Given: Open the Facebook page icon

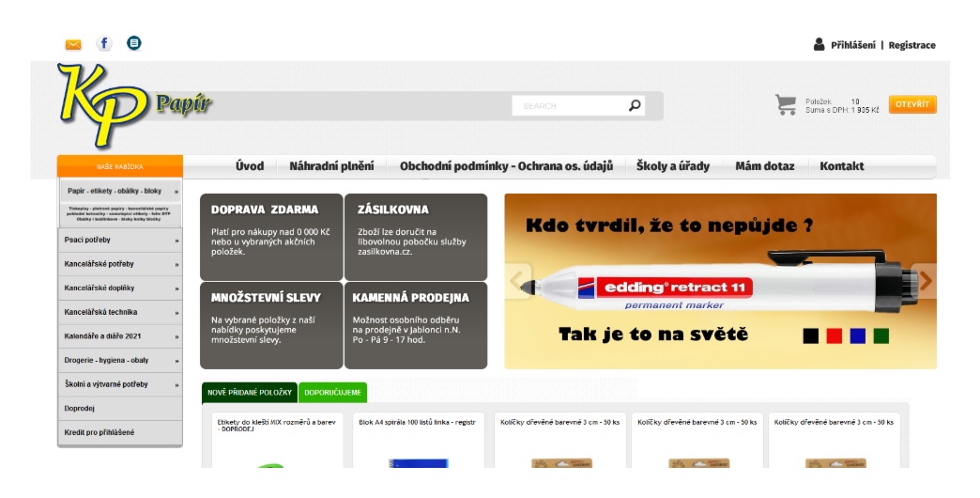Looking at the screenshot, I should [104, 43].
